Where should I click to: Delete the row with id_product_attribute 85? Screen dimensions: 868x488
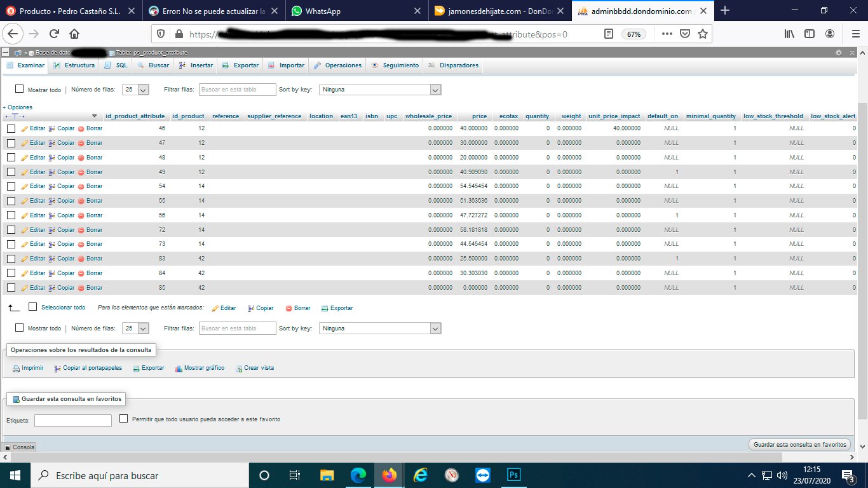pyautogui.click(x=90, y=288)
